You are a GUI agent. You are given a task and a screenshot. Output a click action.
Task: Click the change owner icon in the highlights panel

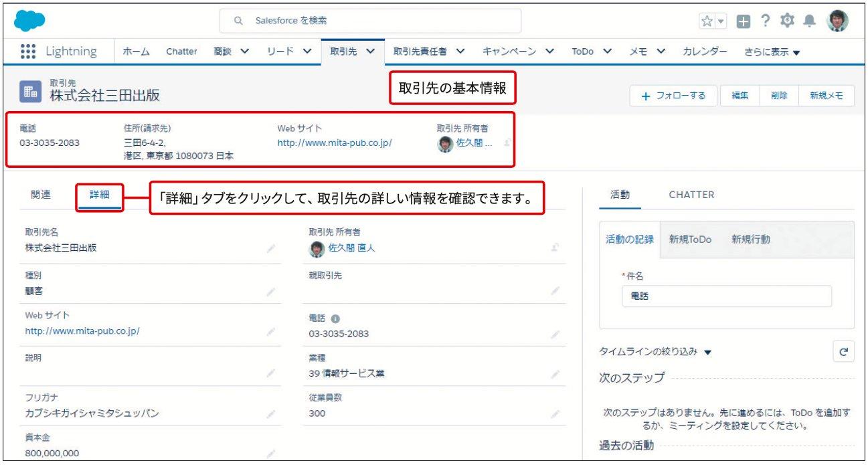[x=507, y=143]
